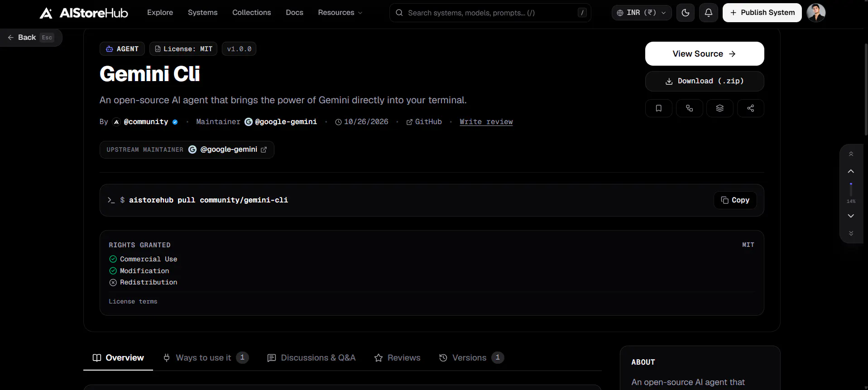
Task: Go Back using the Back button
Action: pos(30,38)
